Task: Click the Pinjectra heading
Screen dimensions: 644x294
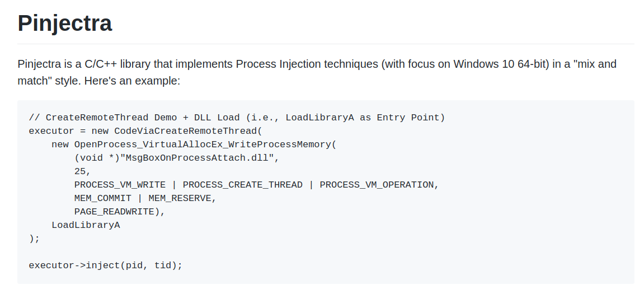Action: pyautogui.click(x=64, y=23)
